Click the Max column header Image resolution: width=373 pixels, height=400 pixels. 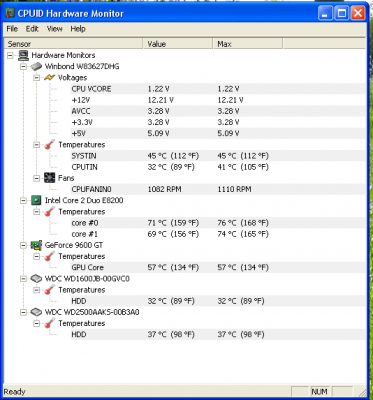pos(248,44)
